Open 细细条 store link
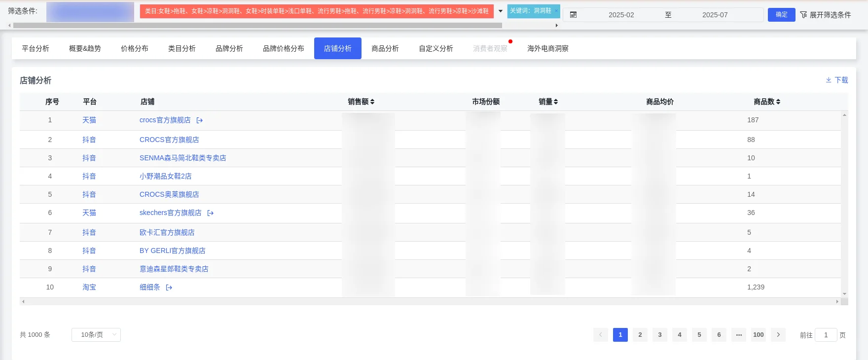The height and width of the screenshot is (360, 868). pyautogui.click(x=150, y=288)
